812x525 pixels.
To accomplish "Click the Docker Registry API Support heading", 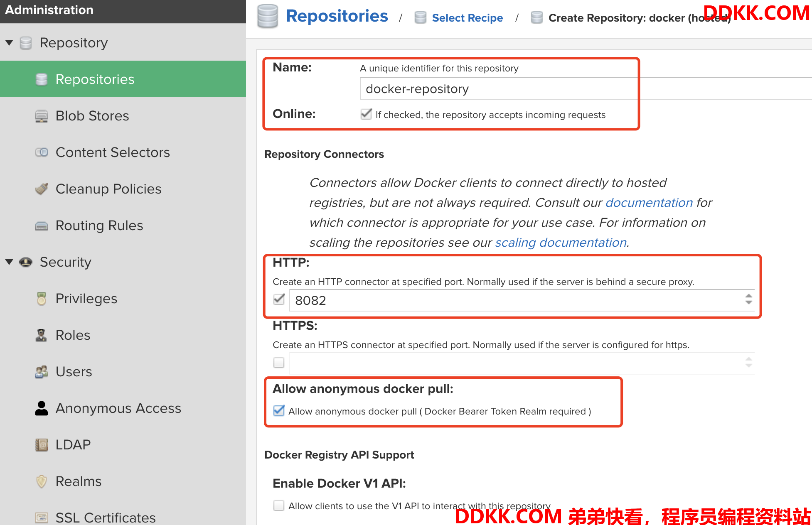I will point(339,455).
